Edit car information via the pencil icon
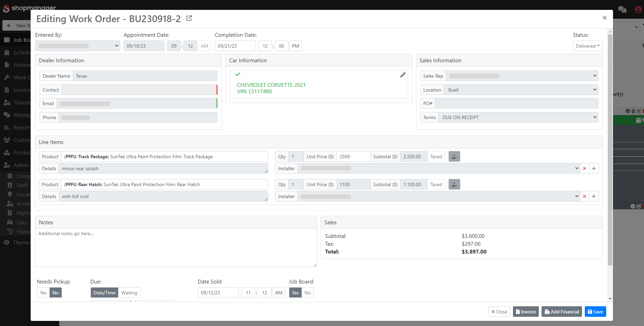Screen dimensions: 644x326 click(403, 75)
